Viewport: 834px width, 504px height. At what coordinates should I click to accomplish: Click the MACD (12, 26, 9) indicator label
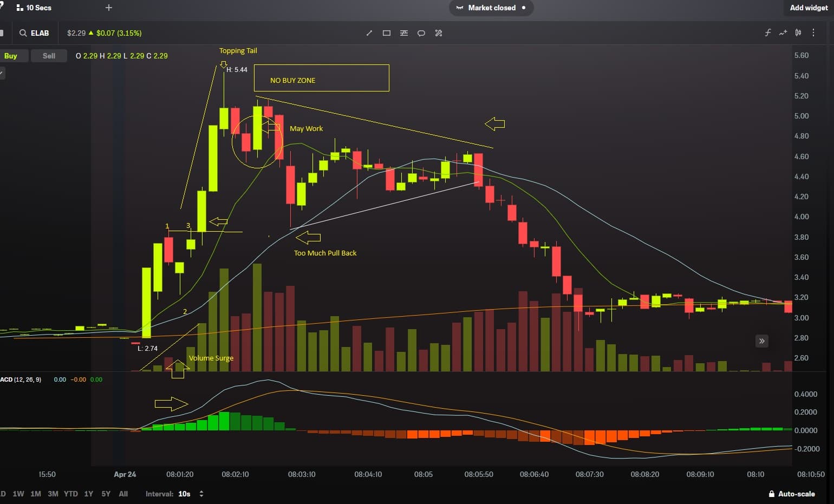pyautogui.click(x=21, y=379)
